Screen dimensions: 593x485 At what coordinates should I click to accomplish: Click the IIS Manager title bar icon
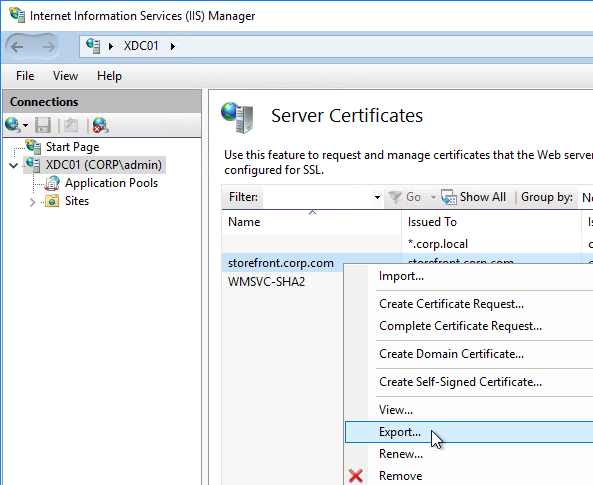point(17,15)
